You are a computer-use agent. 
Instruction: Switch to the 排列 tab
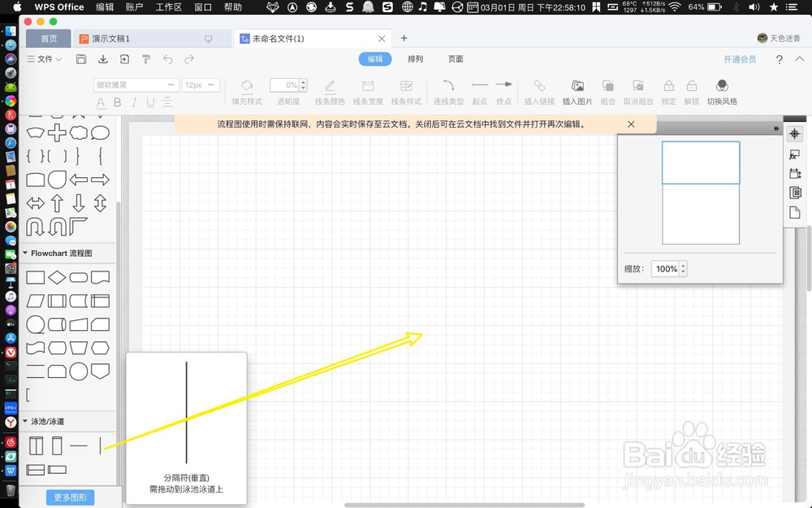coord(415,59)
